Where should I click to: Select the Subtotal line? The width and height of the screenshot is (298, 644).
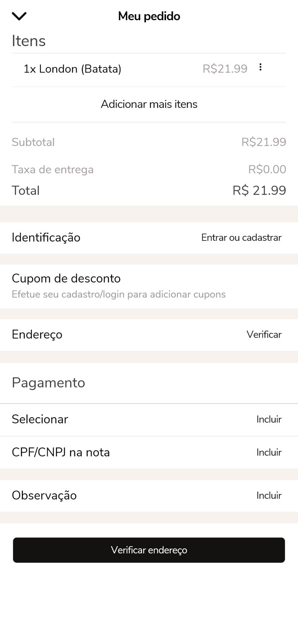click(33, 142)
